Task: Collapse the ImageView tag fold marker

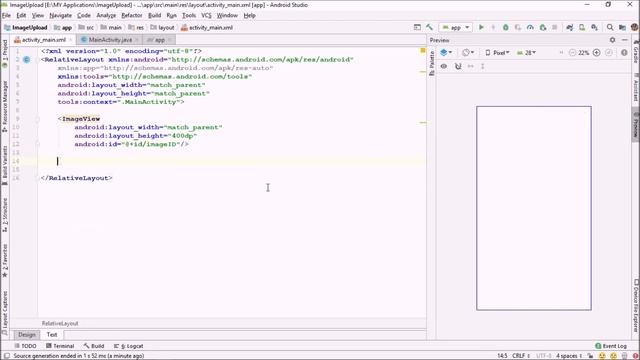Action: pyautogui.click(x=38, y=119)
